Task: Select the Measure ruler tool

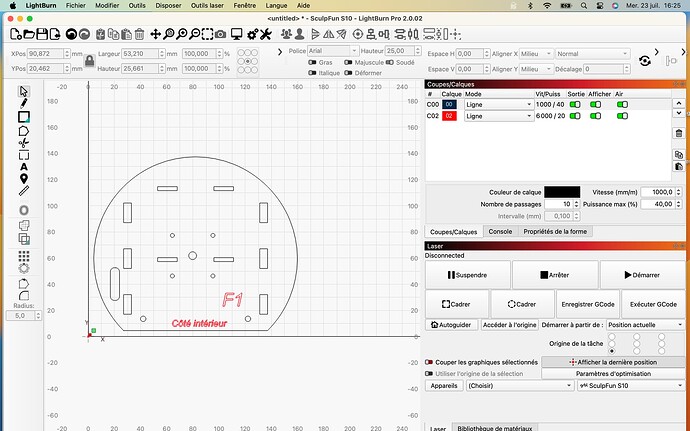Action: (24, 191)
